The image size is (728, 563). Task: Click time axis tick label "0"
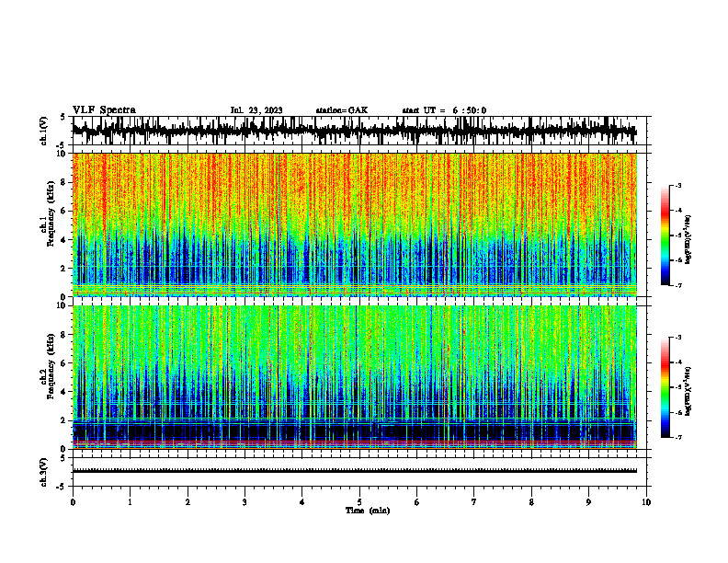73,502
